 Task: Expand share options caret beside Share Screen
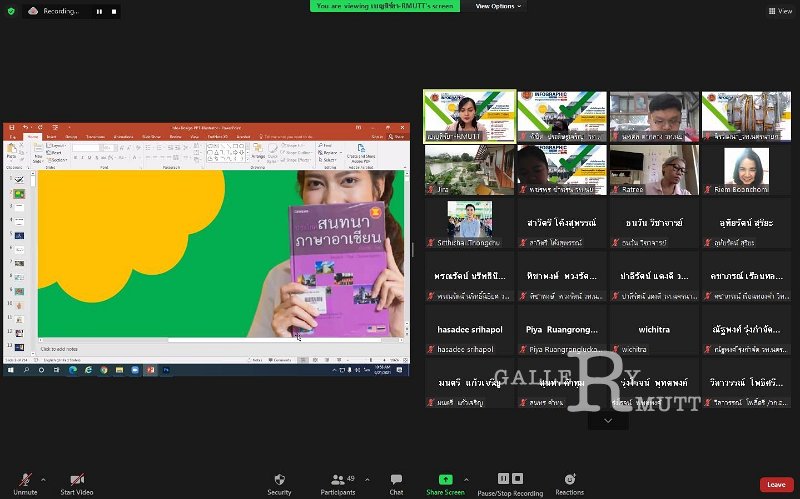click(x=466, y=480)
